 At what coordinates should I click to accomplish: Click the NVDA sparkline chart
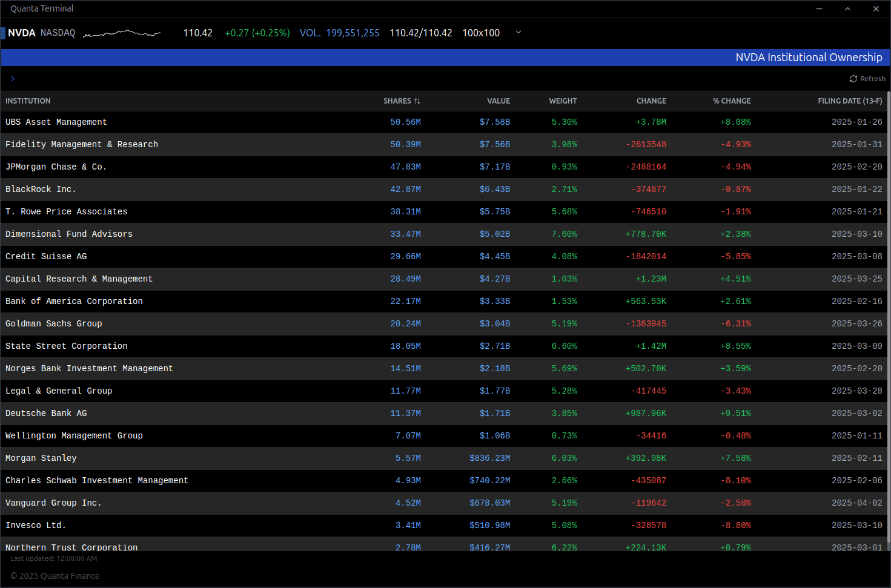tap(122, 33)
